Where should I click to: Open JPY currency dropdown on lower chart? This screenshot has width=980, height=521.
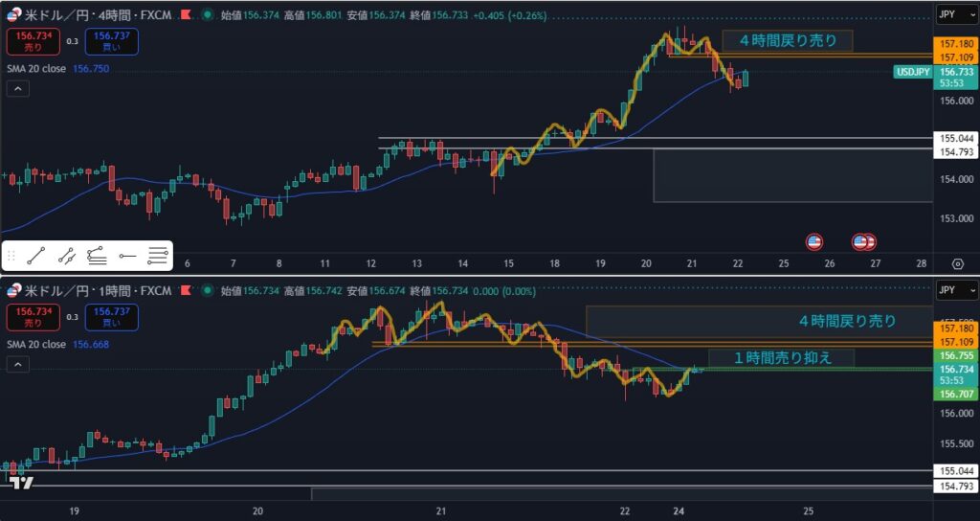point(956,290)
